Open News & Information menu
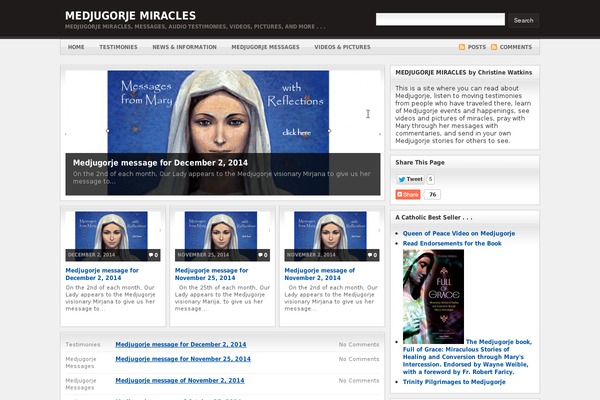The width and height of the screenshot is (600, 400). click(x=184, y=47)
